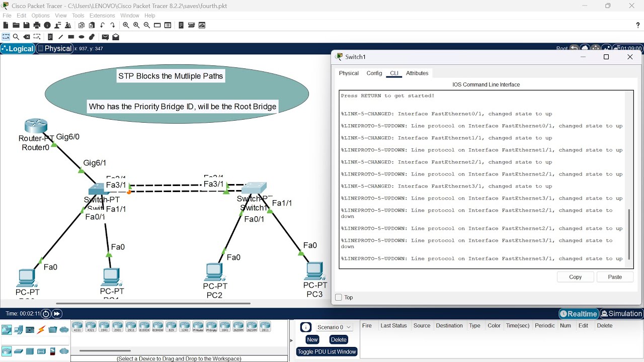Click the New scenario button
The width and height of the screenshot is (644, 362).
pos(312,340)
